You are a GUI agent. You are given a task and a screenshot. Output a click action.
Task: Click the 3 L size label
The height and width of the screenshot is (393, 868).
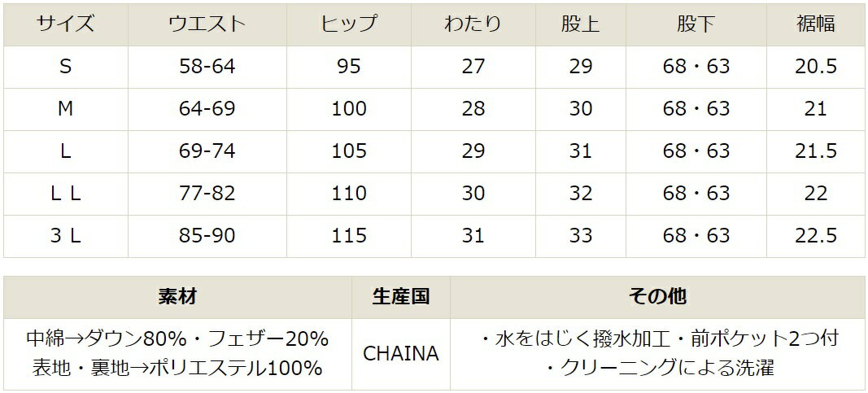coord(65,236)
